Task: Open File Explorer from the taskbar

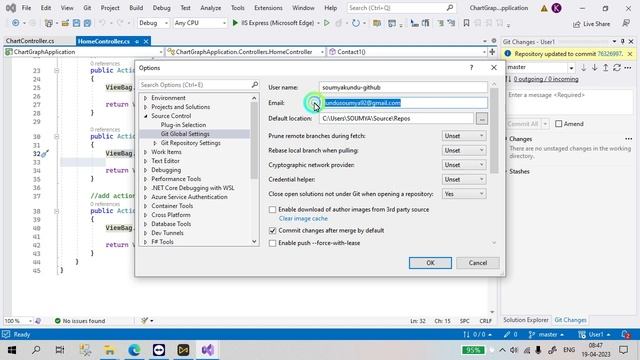Action: (x=109, y=350)
